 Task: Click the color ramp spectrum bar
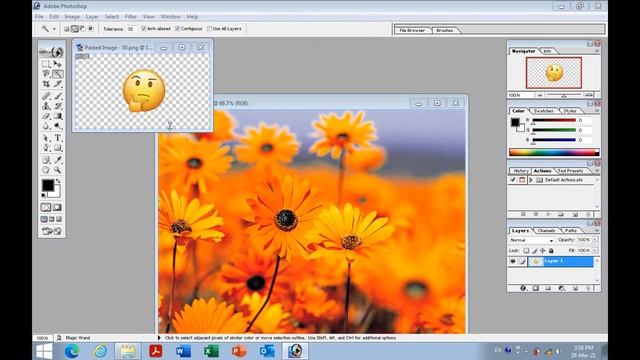pos(554,153)
